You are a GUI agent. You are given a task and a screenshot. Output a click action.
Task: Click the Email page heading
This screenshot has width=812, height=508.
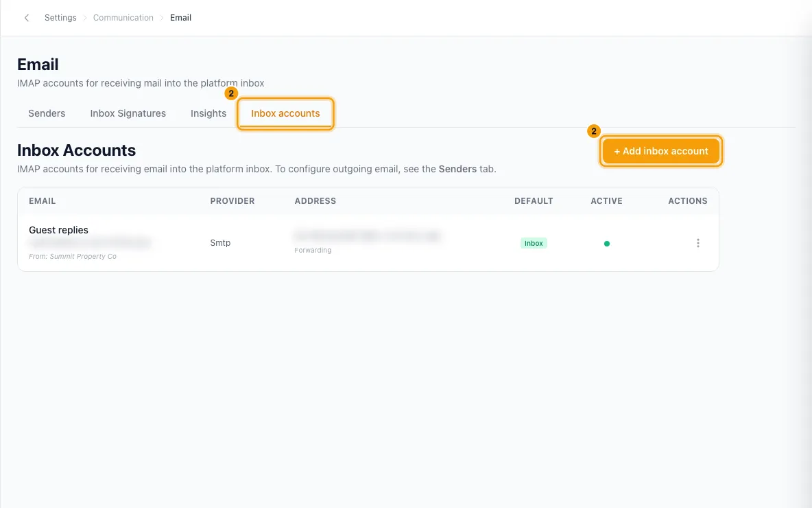(x=38, y=65)
